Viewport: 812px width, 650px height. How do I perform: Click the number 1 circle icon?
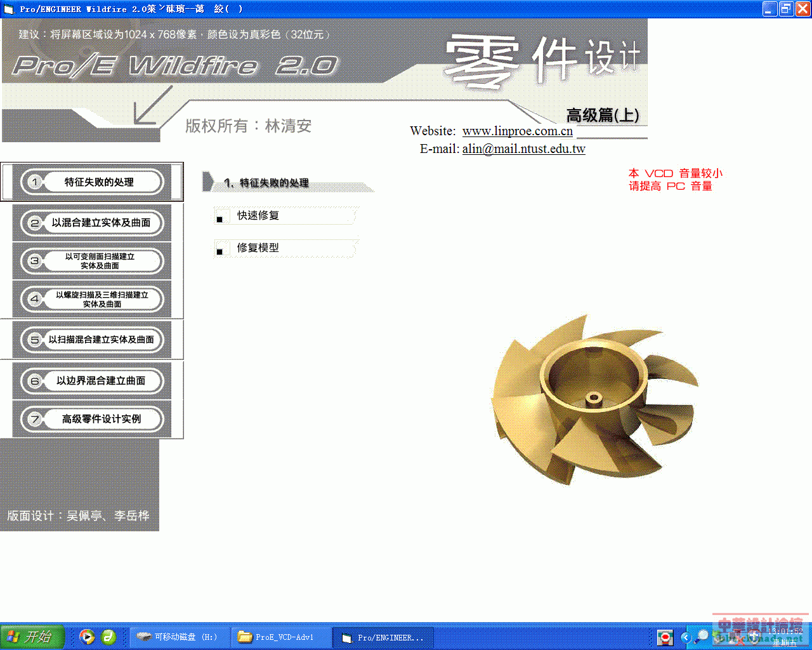(x=35, y=182)
